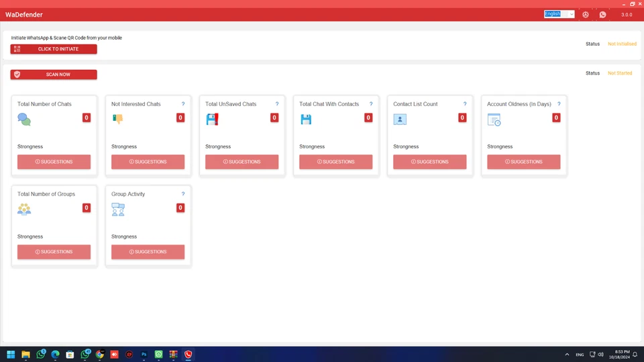Click the CLICK TO INITIATE button
The height and width of the screenshot is (362, 644).
pyautogui.click(x=54, y=49)
